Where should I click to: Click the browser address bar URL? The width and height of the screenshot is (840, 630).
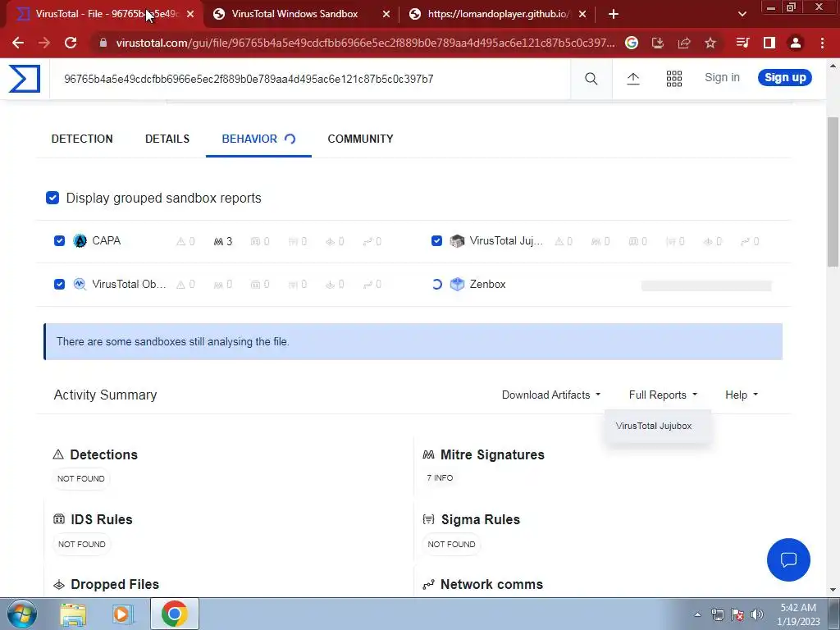coord(365,43)
